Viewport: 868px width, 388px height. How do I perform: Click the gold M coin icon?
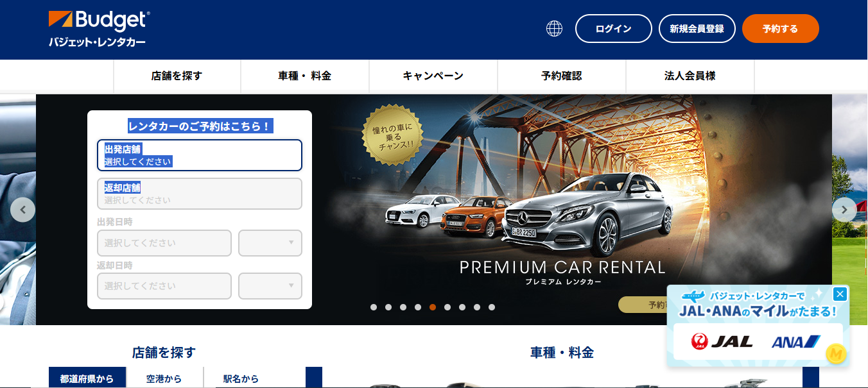835,353
